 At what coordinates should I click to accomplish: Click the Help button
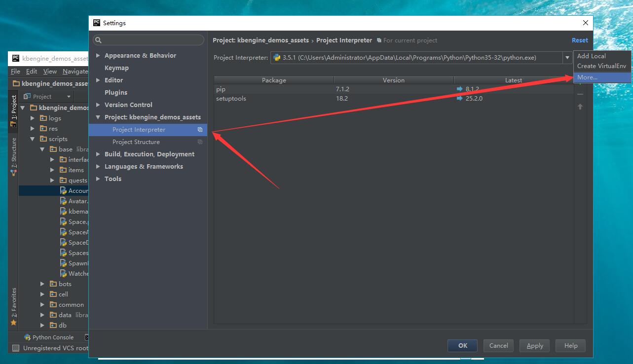pos(571,346)
